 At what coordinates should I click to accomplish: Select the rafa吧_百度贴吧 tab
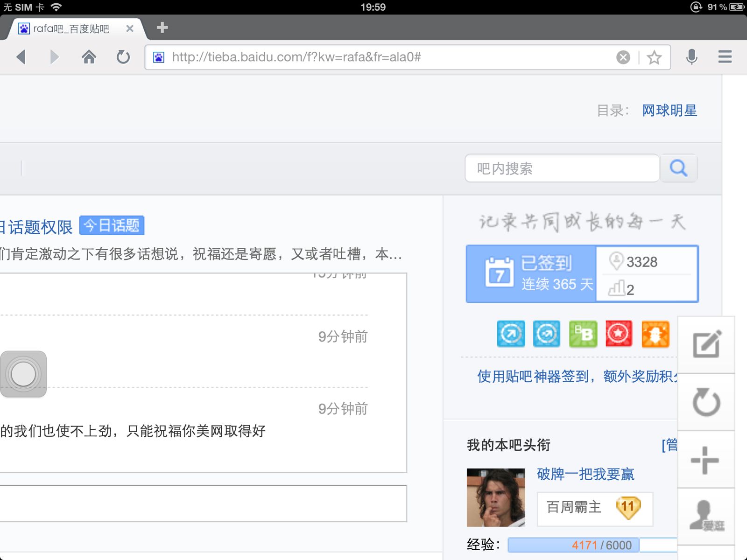tap(75, 28)
